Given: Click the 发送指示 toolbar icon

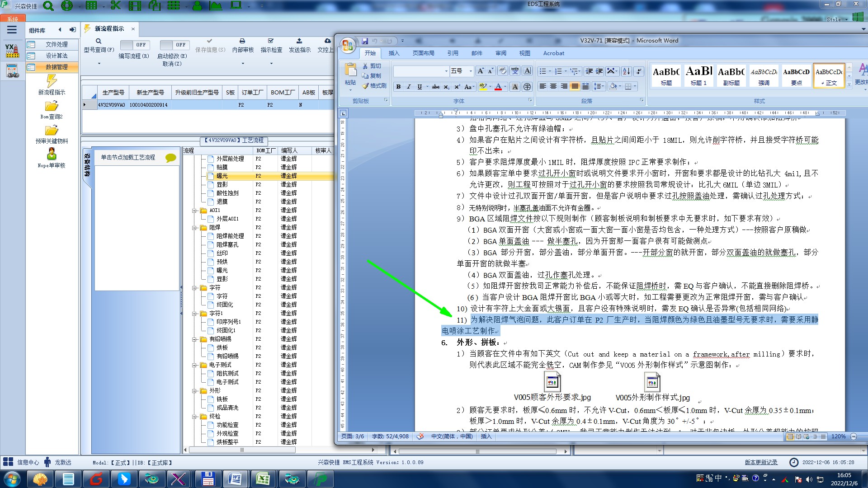Looking at the screenshot, I should 299,45.
